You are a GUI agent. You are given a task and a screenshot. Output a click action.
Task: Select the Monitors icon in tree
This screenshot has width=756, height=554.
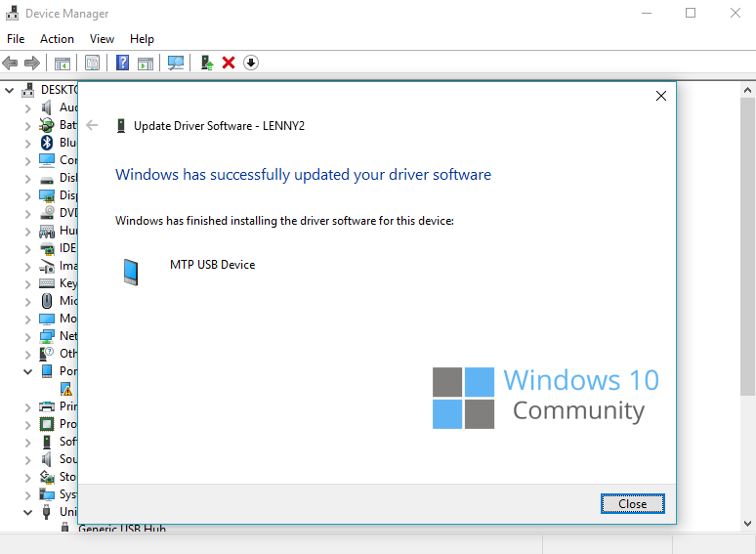(x=47, y=319)
